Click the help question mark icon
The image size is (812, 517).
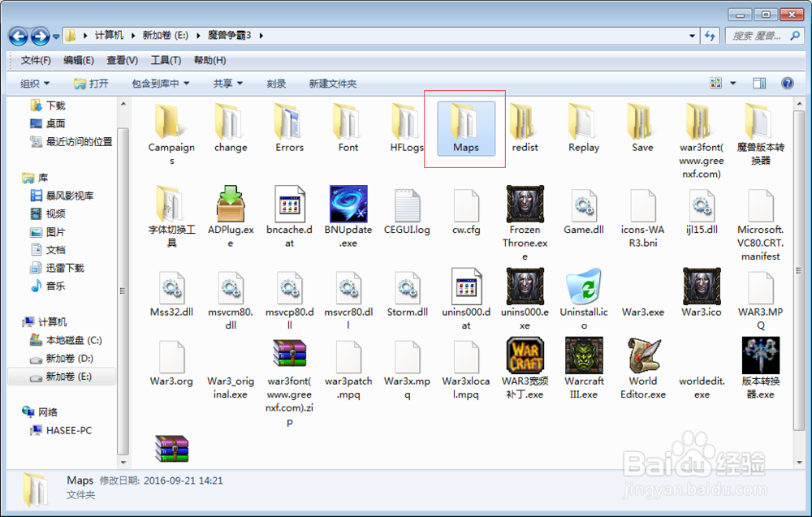tap(787, 84)
